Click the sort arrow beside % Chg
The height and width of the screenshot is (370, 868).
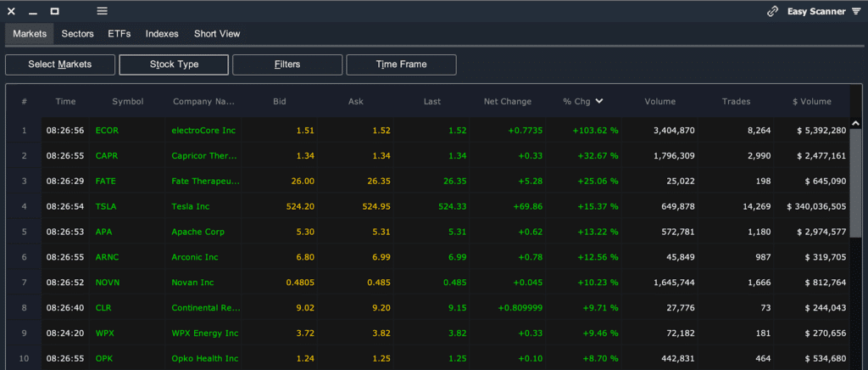coord(599,101)
